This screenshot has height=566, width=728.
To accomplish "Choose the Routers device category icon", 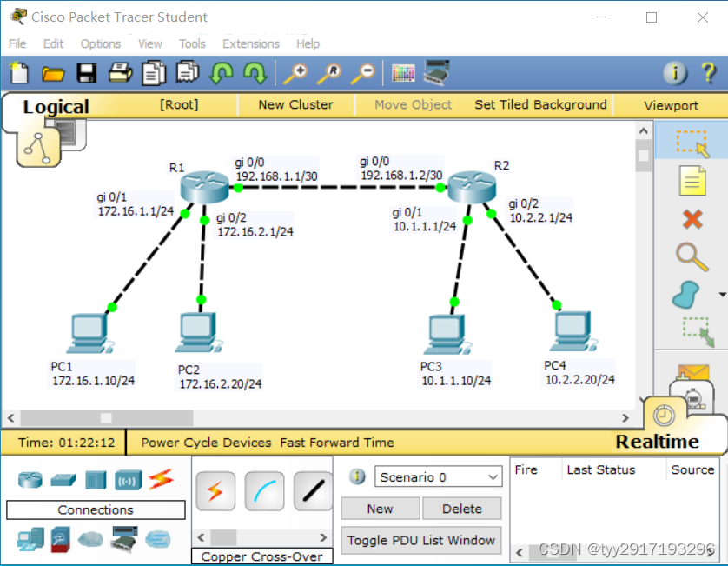I will 29,479.
